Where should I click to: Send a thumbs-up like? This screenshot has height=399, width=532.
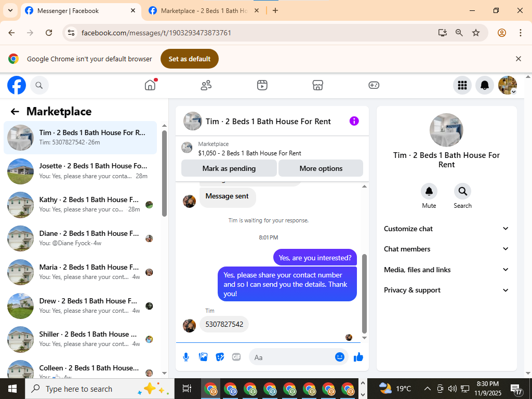[358, 357]
